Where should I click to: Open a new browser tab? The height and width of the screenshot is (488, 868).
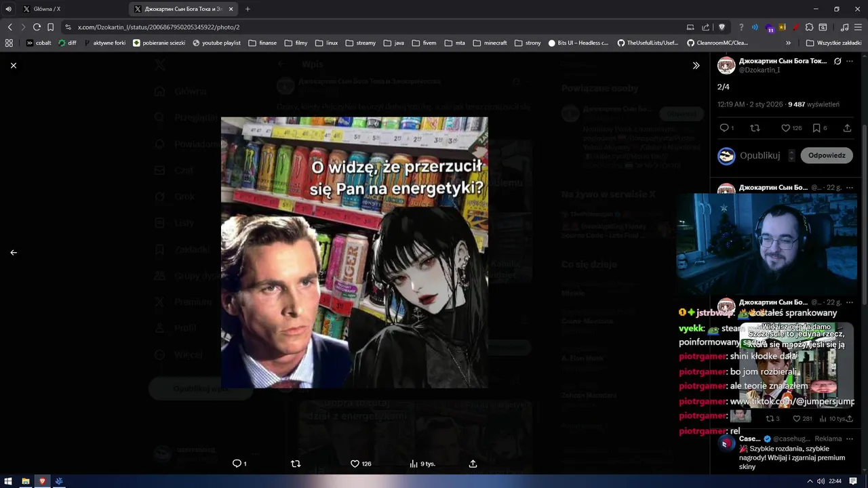click(248, 9)
